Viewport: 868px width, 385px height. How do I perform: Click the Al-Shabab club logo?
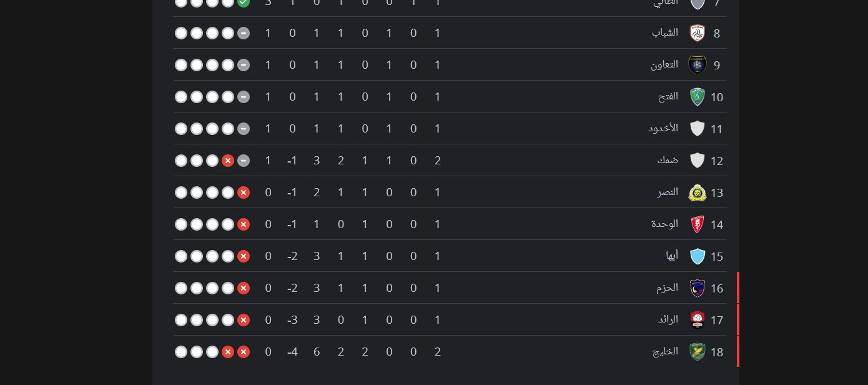click(x=697, y=33)
